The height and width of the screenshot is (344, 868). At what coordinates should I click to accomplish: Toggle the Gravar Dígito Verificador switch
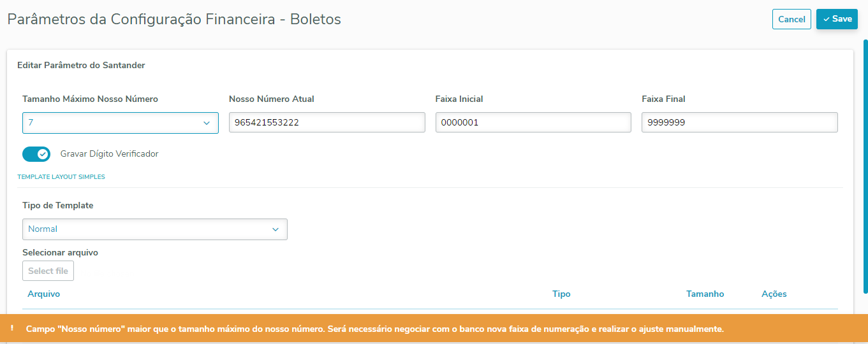[36, 154]
